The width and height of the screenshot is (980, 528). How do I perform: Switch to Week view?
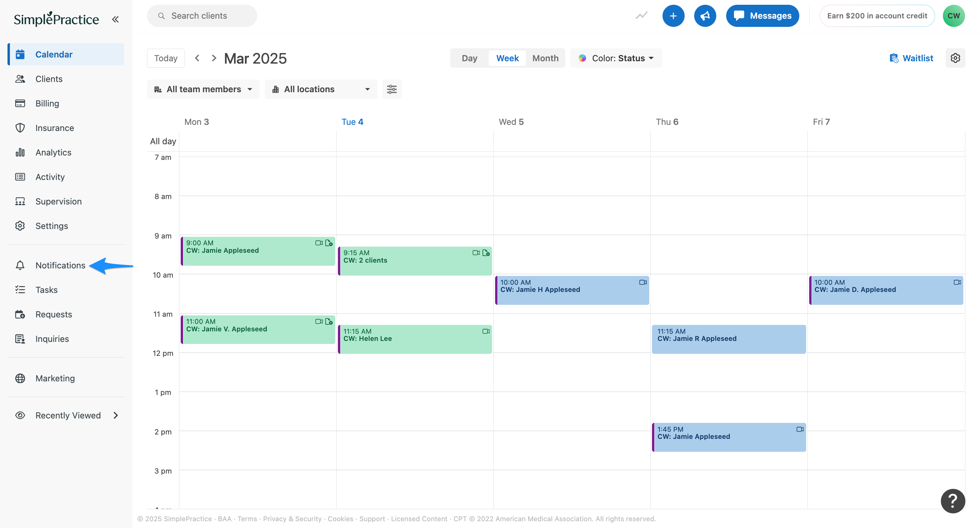coord(507,58)
